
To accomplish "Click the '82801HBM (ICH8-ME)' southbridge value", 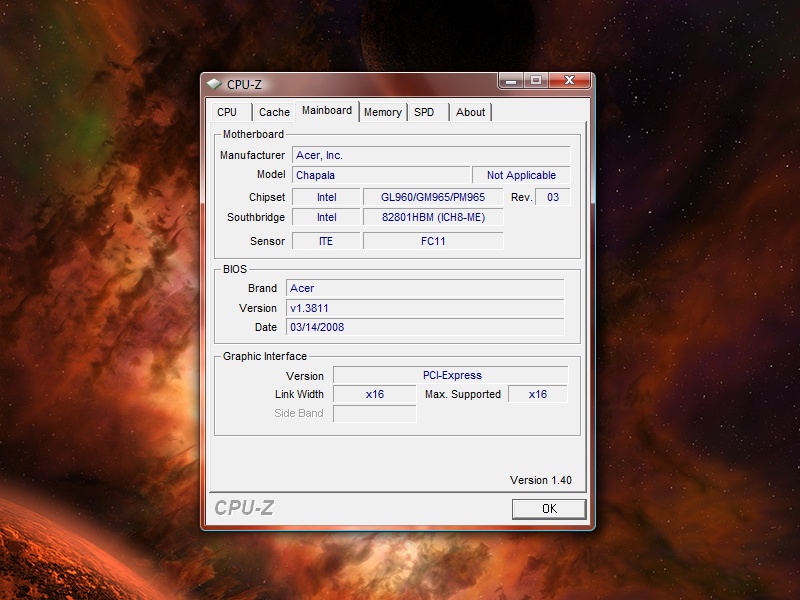I will pyautogui.click(x=433, y=217).
